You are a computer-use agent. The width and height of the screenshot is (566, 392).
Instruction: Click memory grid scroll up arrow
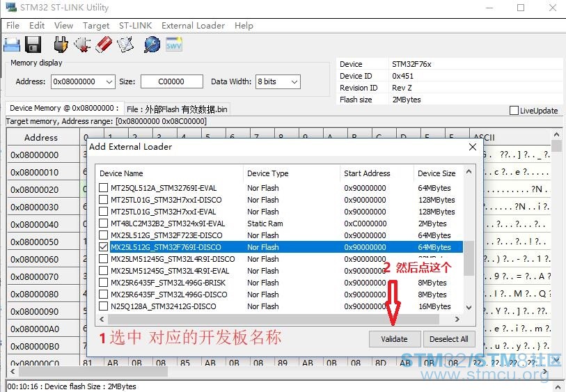[x=557, y=134]
